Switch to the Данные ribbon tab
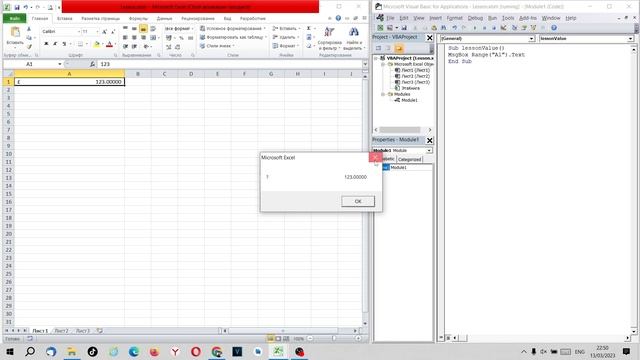640x360 pixels. [x=164, y=18]
